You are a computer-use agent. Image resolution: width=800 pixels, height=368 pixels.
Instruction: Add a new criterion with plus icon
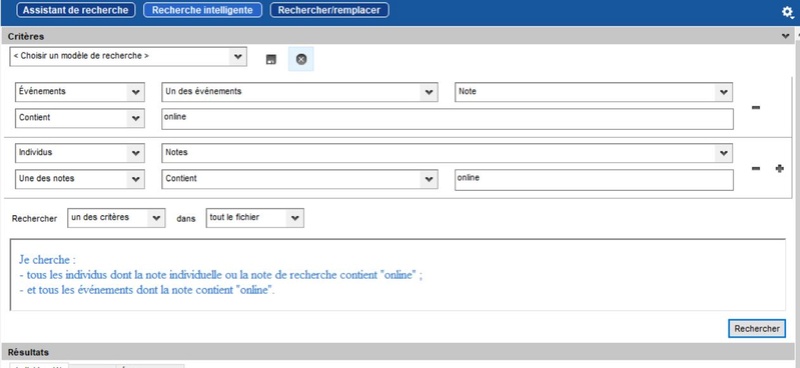point(780,168)
